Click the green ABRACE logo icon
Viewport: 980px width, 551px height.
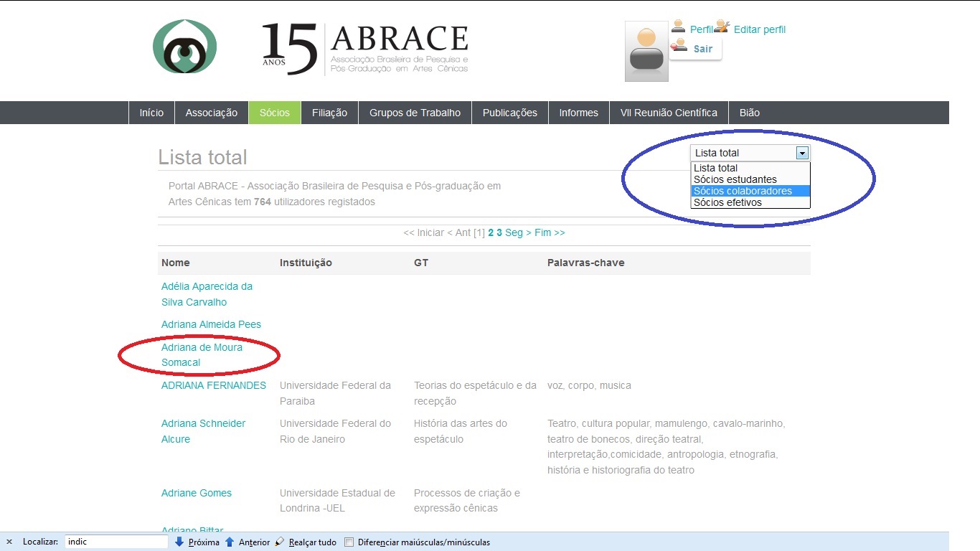click(x=184, y=47)
